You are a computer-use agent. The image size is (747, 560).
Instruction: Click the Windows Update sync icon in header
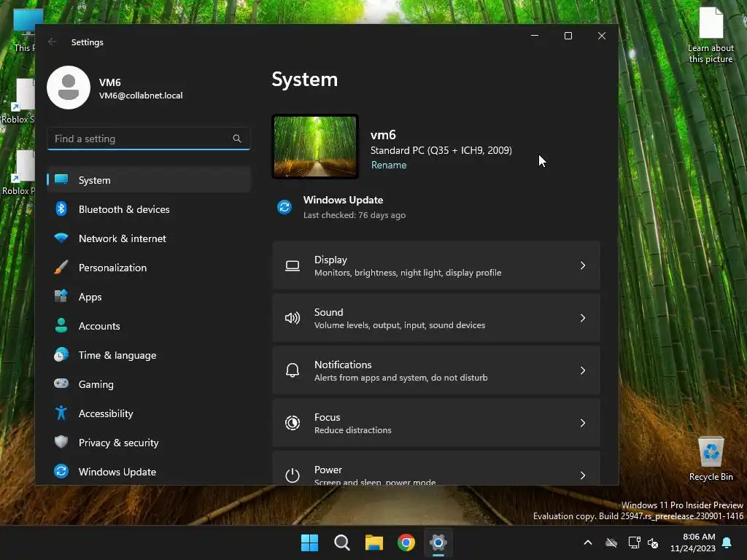tap(285, 207)
